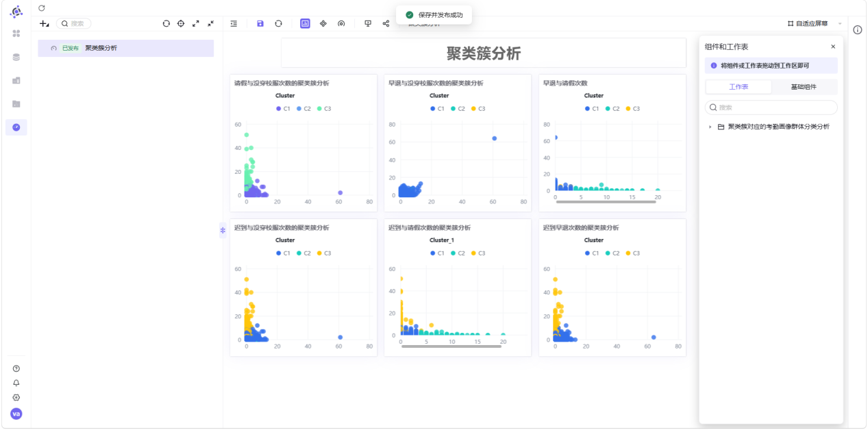Click outlier point near 60 in 早退与没穿校服次数 chart
This screenshot has height=430, width=868.
[494, 138]
